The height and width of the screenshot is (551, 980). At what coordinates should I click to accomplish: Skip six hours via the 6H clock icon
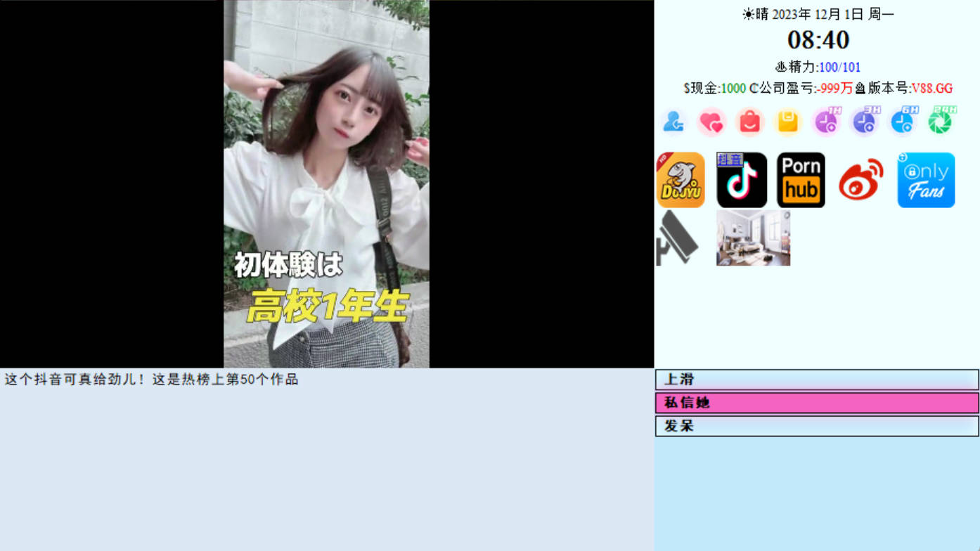click(902, 121)
